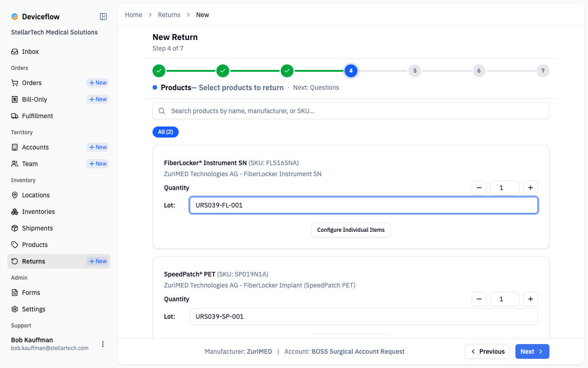
Task: Click Configure Individual Items for FiberLocker
Action: 351,230
